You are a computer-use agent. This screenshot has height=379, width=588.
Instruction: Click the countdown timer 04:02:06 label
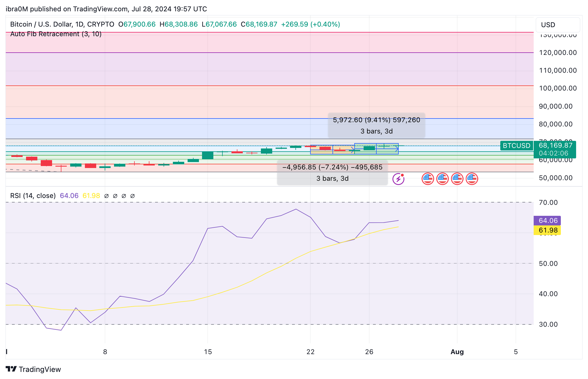click(x=553, y=154)
